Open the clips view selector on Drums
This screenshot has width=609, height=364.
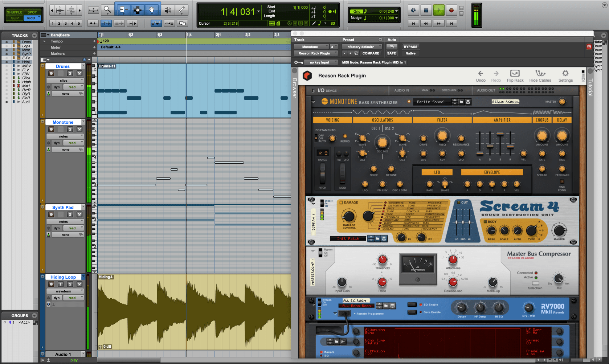[x=65, y=80]
